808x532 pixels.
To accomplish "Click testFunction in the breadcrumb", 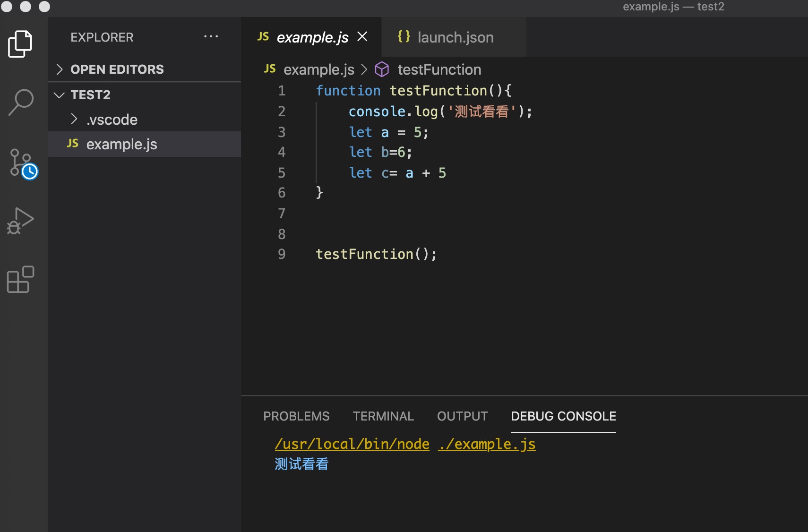I will 439,69.
